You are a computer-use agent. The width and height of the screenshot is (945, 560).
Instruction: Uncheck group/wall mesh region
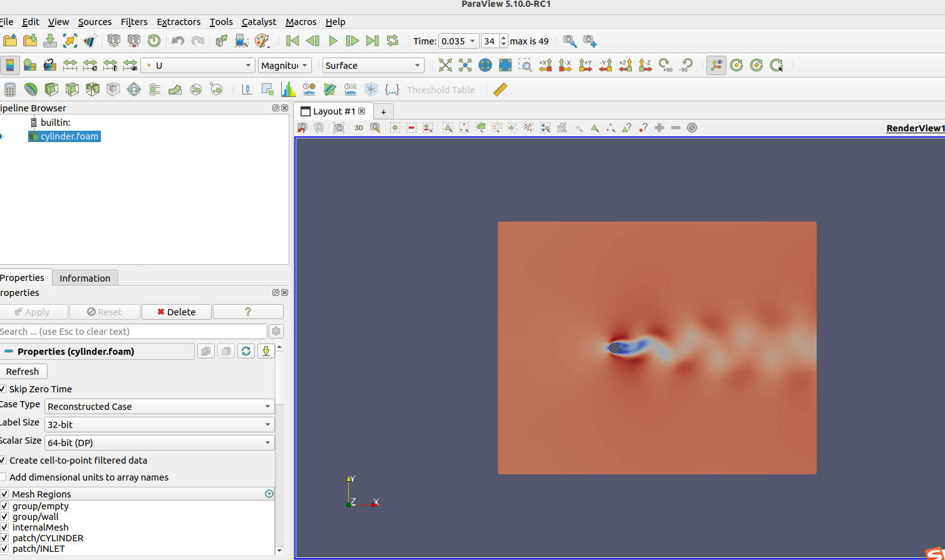click(x=4, y=517)
